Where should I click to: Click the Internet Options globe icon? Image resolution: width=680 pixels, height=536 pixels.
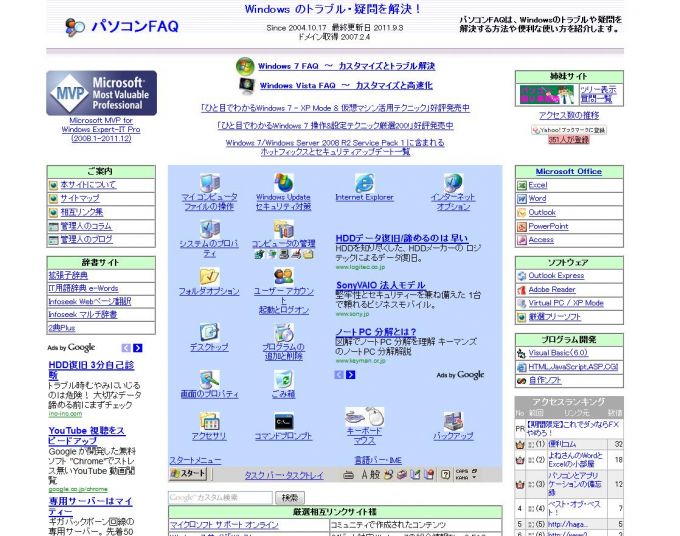[453, 183]
